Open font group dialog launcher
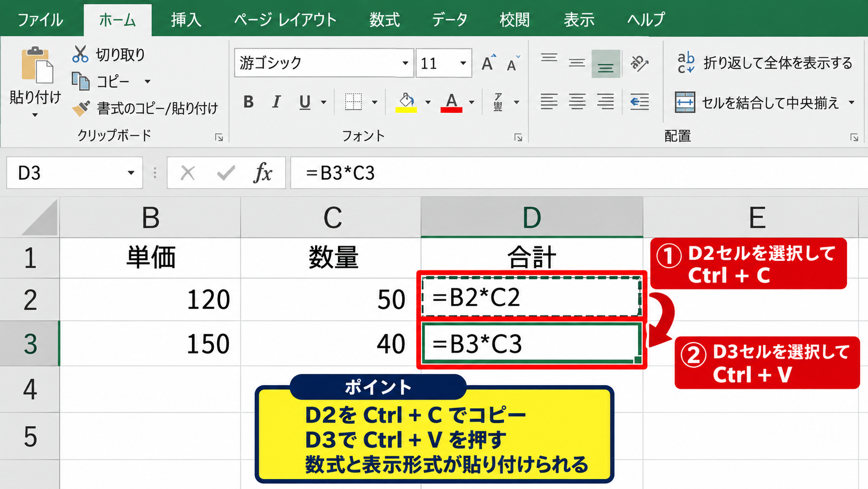The width and height of the screenshot is (868, 489). tap(518, 137)
